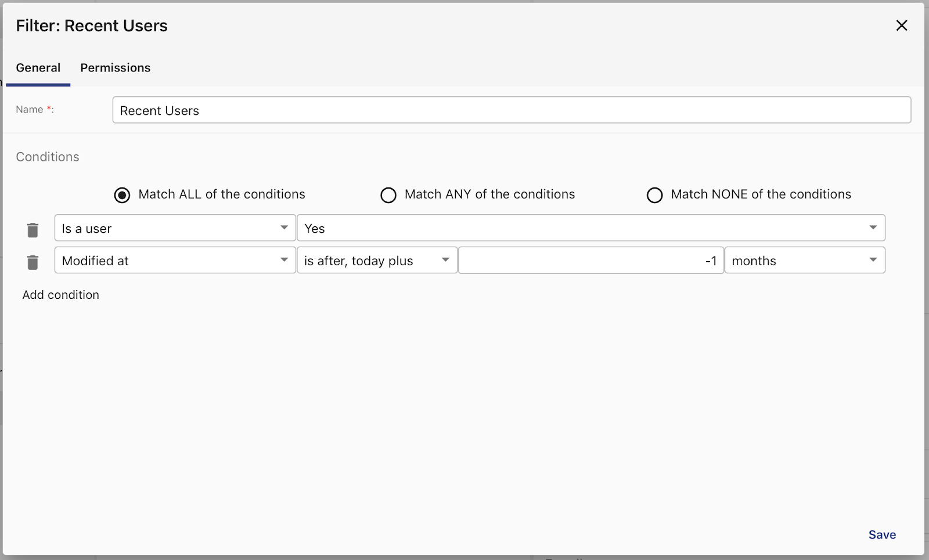Viewport: 929px width, 560px height.
Task: Delete the "Is a user" condition row
Action: [33, 230]
